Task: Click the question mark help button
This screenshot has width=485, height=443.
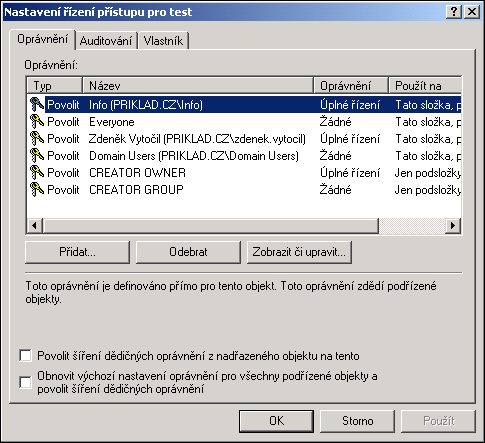Action: [454, 12]
